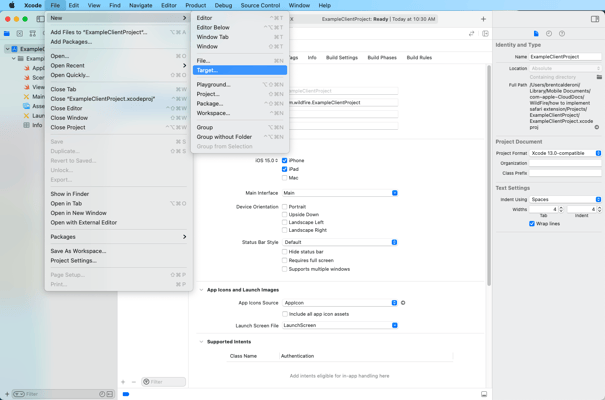Choose Playground... in New submenu
The width and height of the screenshot is (605, 400).
240,84
